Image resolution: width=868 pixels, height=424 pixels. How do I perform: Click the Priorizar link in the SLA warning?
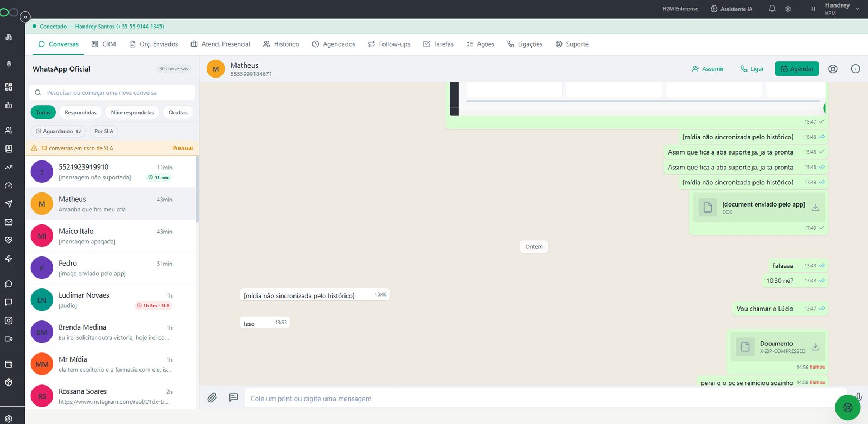(183, 148)
